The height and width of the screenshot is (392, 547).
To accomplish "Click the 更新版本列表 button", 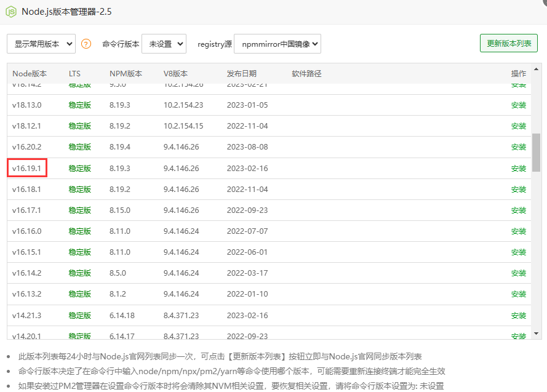I will click(x=509, y=43).
